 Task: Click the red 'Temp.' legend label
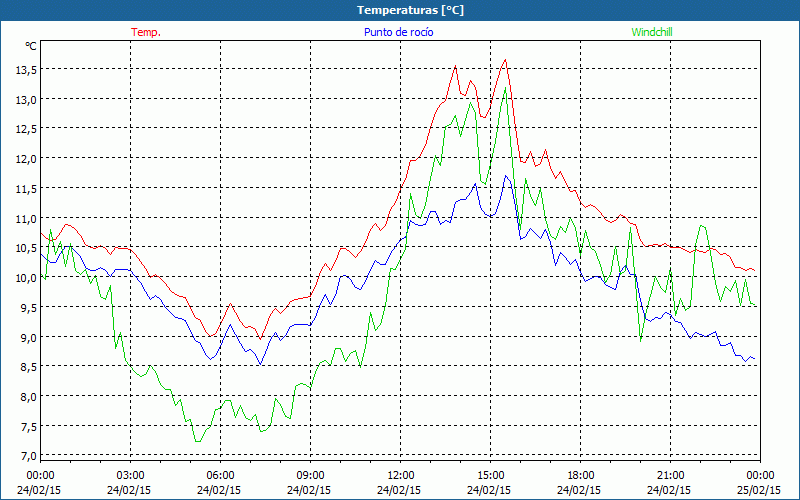[146, 32]
